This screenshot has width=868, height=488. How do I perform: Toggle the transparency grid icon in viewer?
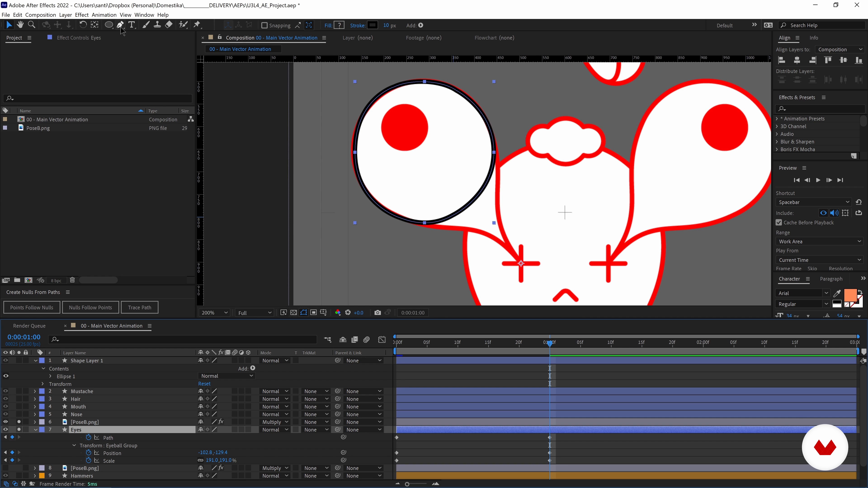pyautogui.click(x=293, y=312)
